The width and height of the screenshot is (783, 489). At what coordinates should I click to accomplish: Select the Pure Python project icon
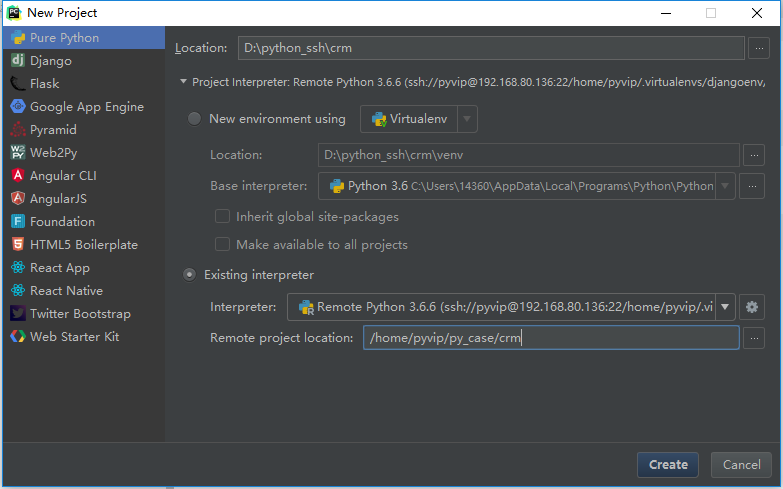(x=18, y=37)
